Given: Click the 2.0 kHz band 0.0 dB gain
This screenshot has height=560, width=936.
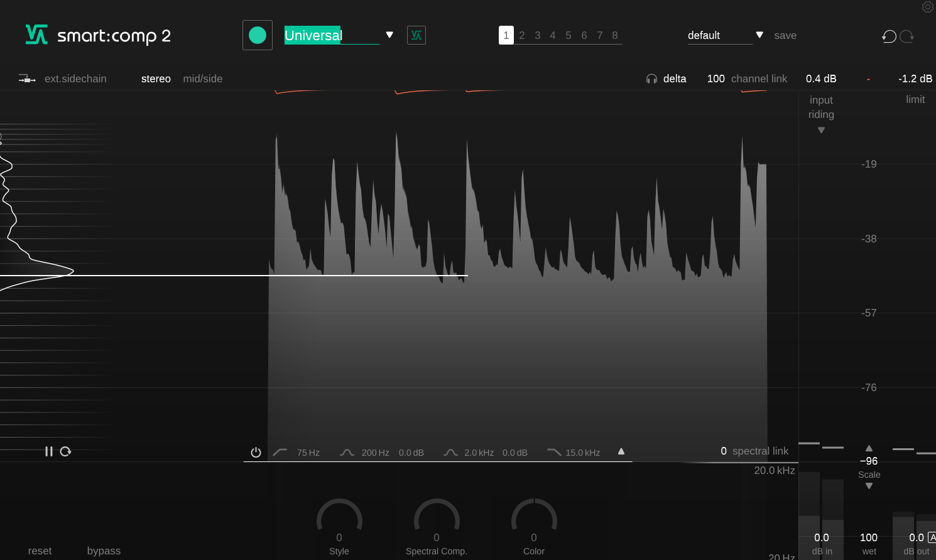Looking at the screenshot, I should point(515,453).
